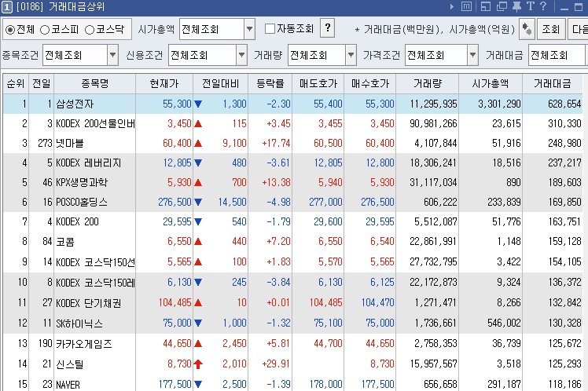Open help via the title bar question mark
This screenshot has width=588, height=391.
click(543, 6)
